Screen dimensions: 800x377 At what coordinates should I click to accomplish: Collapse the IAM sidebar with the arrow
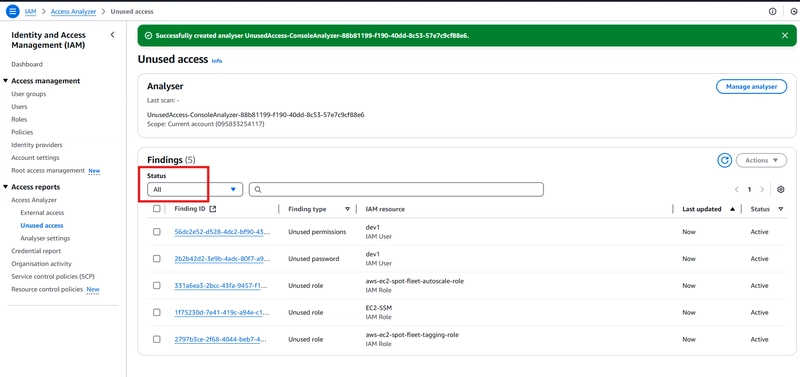coord(112,35)
